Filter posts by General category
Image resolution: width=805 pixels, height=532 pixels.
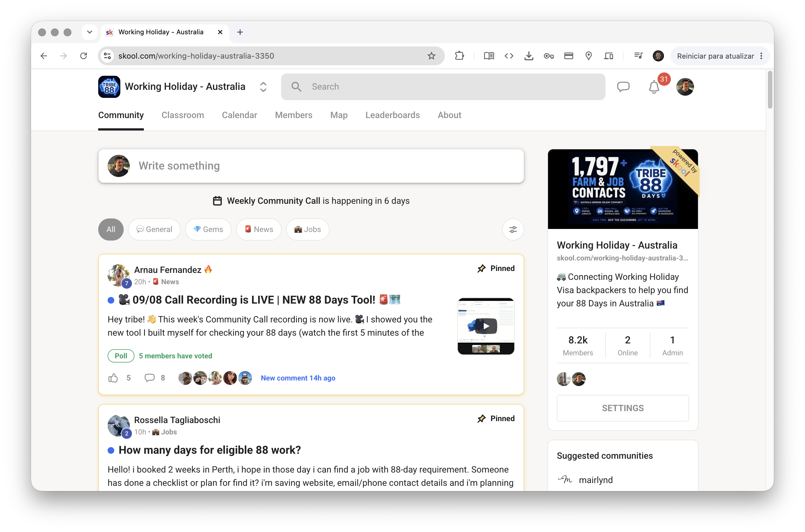tap(154, 230)
